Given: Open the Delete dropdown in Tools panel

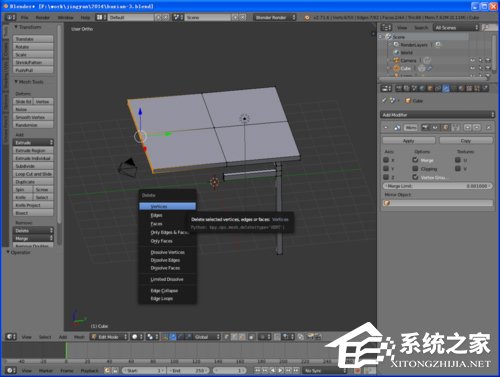Looking at the screenshot, I should [33, 230].
